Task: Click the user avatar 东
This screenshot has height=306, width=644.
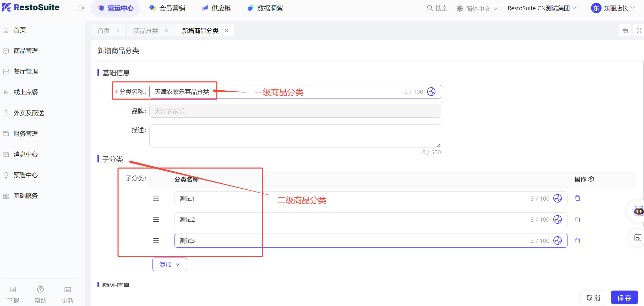Action: 596,8
